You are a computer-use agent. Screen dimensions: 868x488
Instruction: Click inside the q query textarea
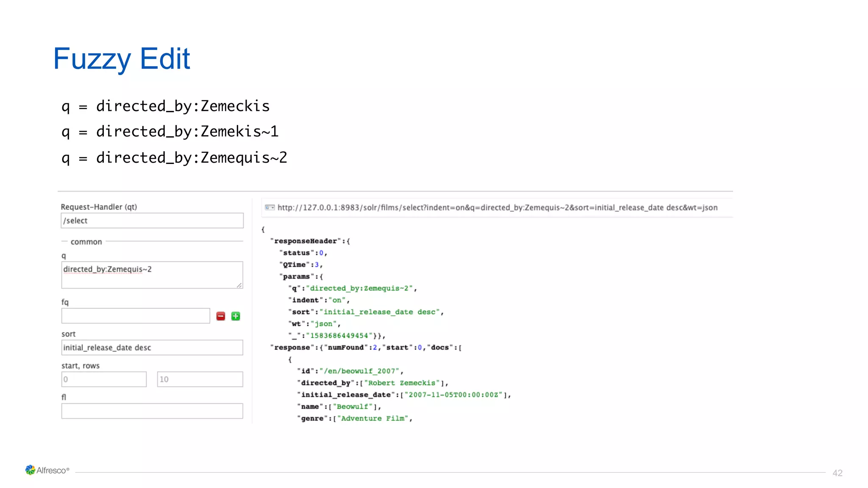[x=152, y=274]
